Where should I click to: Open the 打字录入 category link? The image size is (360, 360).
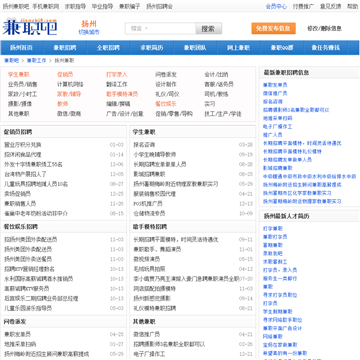(x=117, y=75)
